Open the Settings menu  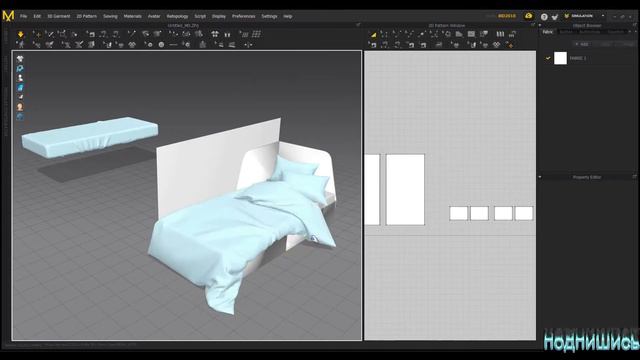(x=269, y=16)
